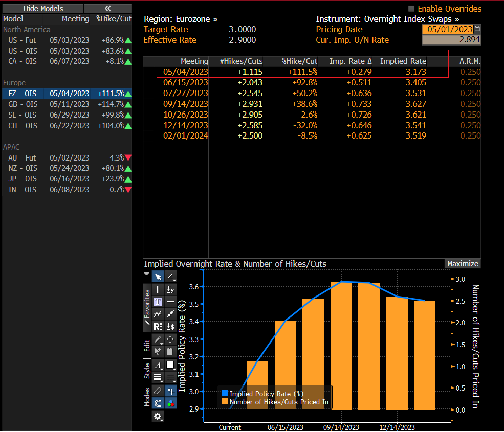
Task: Collapse models panel with double chevron
Action: coord(107,9)
